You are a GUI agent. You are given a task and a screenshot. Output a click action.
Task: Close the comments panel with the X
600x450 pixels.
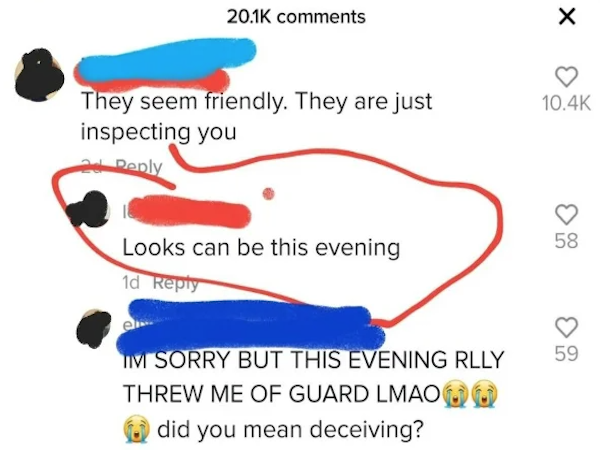click(x=567, y=16)
